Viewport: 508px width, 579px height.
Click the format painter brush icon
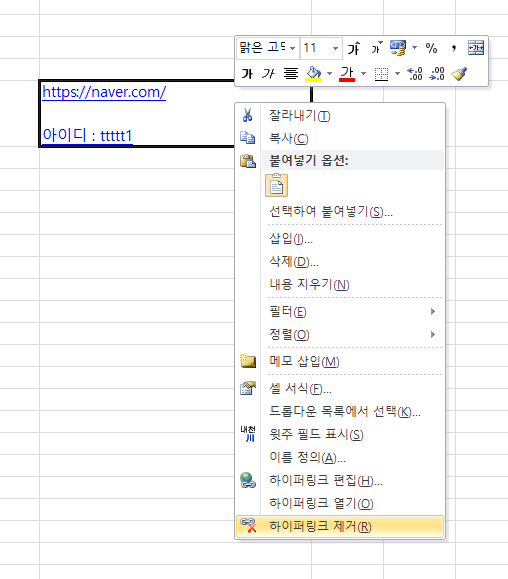(459, 74)
